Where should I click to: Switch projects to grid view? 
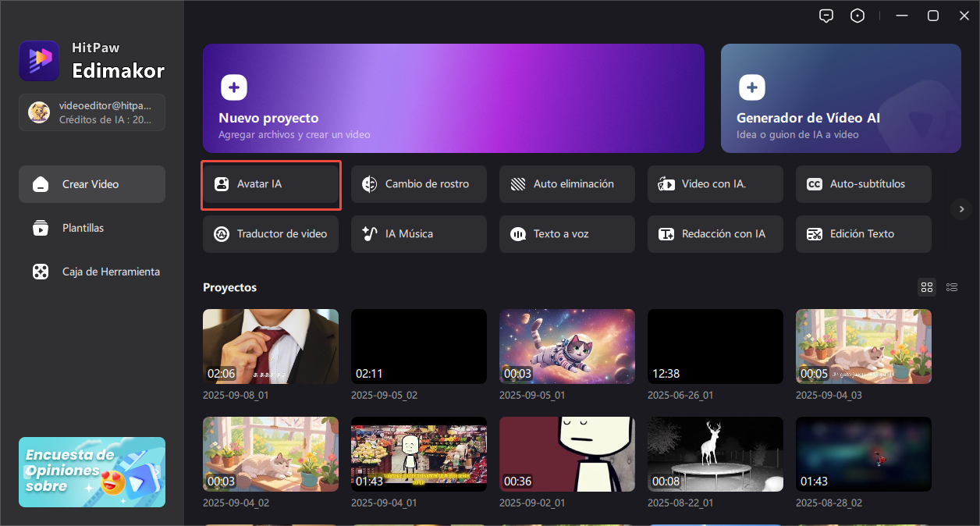927,287
